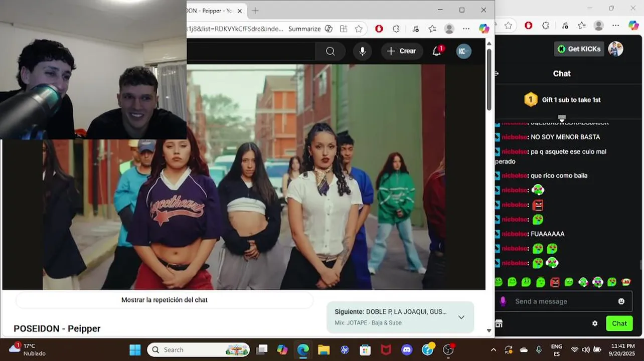Click the Send a message field
The image size is (644, 361).
pos(562,301)
